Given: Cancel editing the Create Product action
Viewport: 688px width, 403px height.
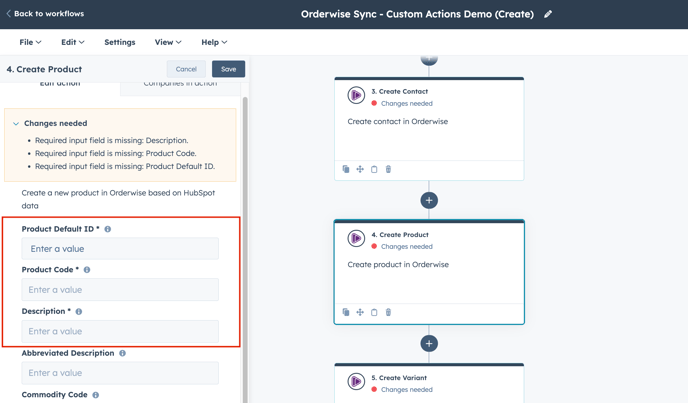Looking at the screenshot, I should 186,69.
